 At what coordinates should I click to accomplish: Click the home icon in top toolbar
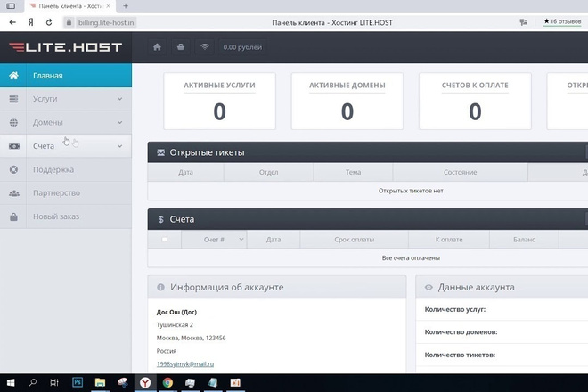157,47
